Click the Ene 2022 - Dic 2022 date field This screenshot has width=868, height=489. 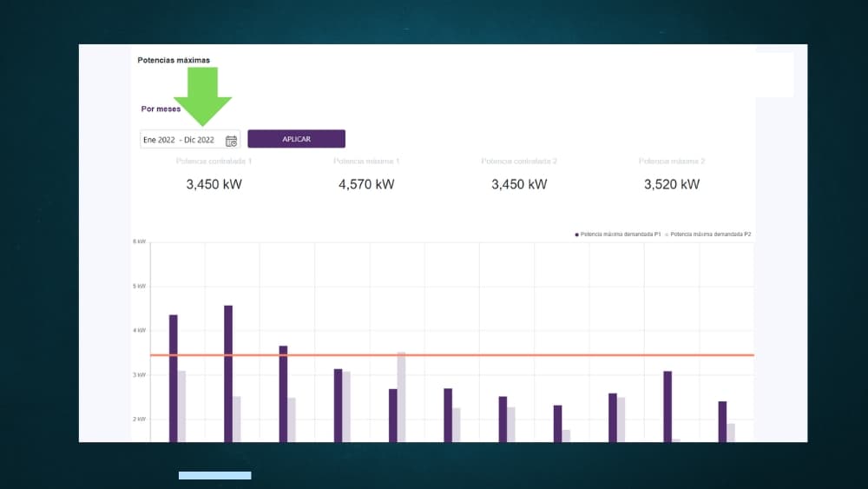click(x=181, y=140)
